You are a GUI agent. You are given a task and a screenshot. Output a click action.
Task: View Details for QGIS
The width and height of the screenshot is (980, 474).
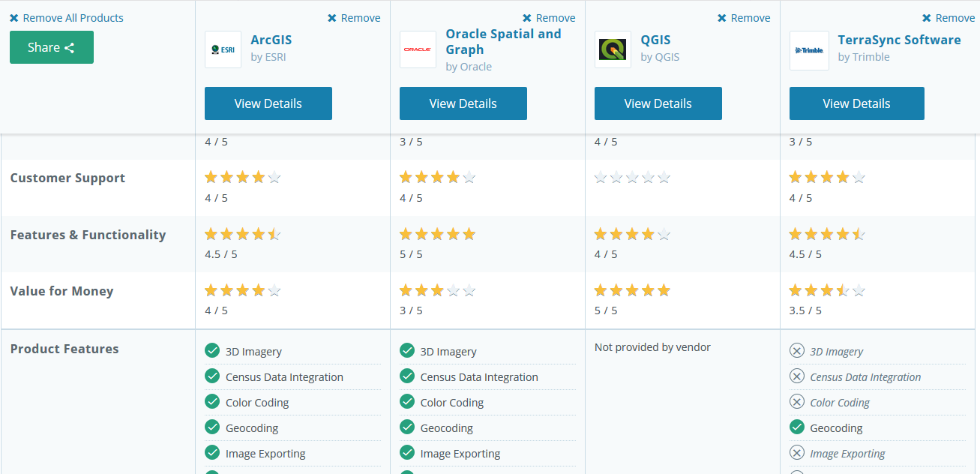click(x=658, y=103)
